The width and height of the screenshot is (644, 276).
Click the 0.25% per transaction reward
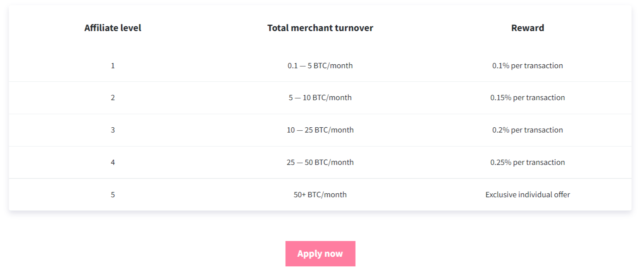point(528,162)
